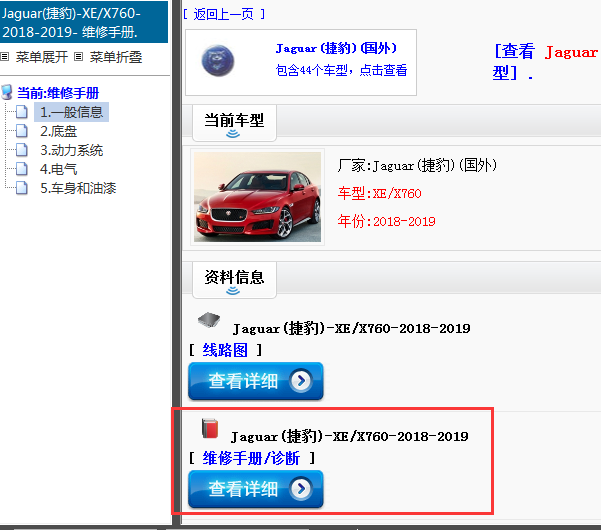Click the 车型:XE/X760 text
This screenshot has height=530, width=601.
(x=379, y=194)
